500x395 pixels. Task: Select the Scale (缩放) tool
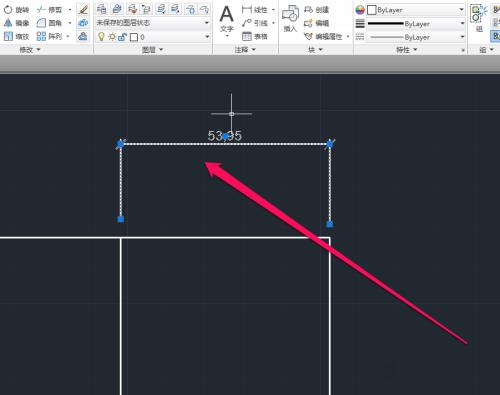16,36
